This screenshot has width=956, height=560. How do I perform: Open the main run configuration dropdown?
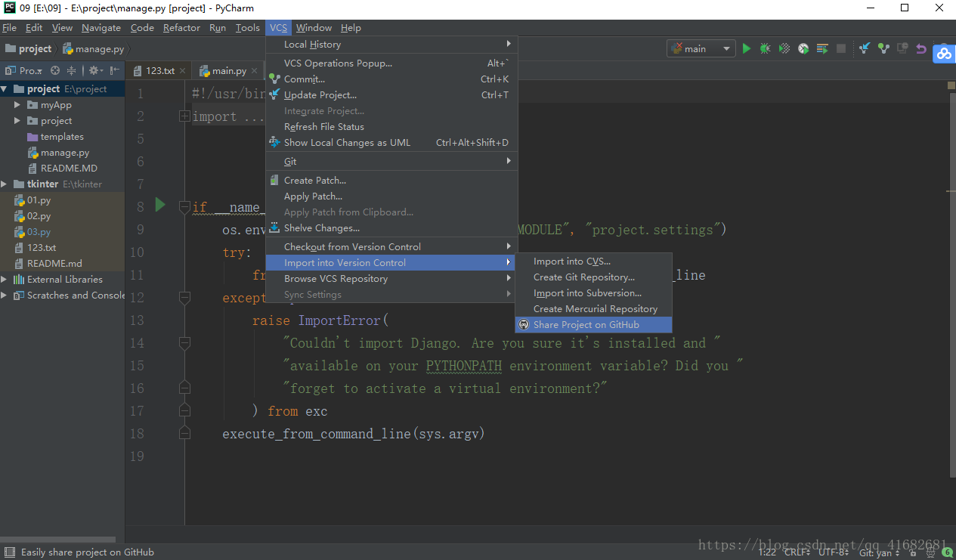(701, 48)
